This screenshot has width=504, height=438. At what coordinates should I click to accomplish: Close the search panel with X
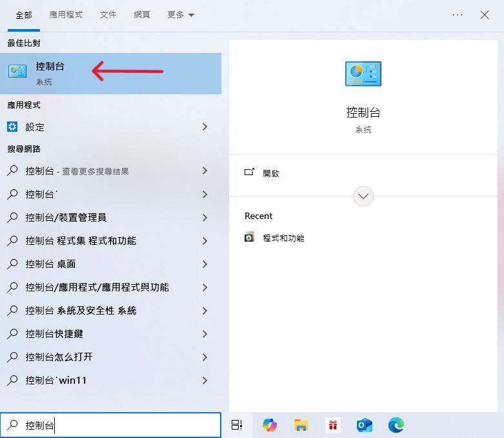(x=485, y=15)
